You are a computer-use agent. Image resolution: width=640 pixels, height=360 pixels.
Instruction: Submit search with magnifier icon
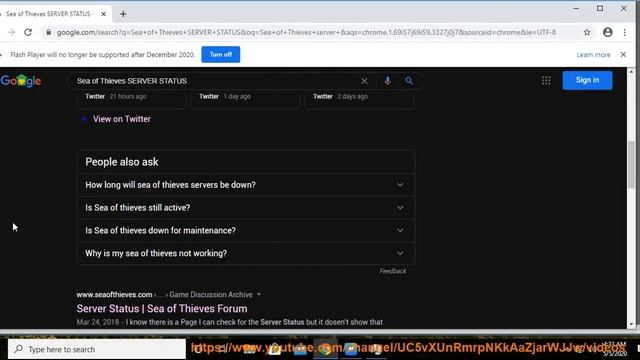click(409, 81)
